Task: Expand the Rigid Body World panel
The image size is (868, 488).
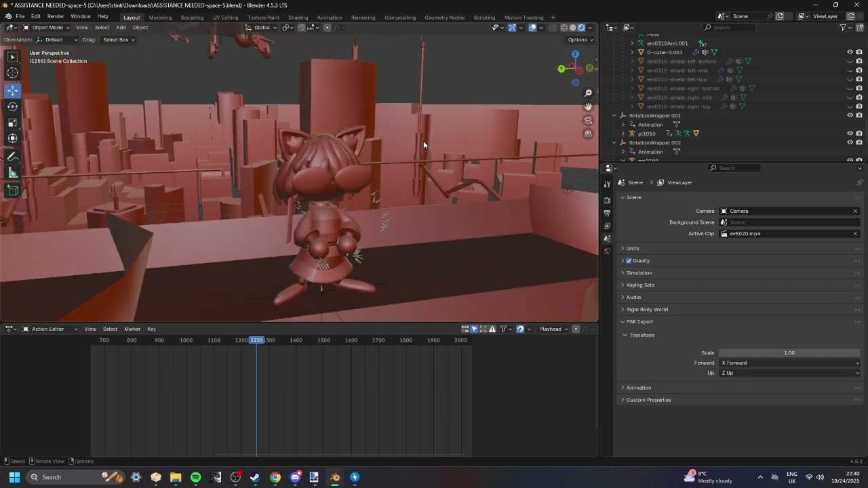Action: 647,310
